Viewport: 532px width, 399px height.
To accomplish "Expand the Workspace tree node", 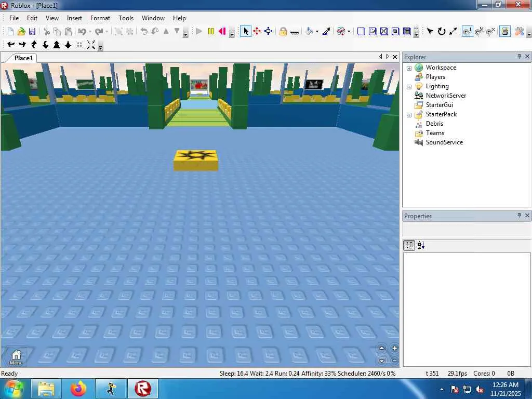I will [x=409, y=68].
